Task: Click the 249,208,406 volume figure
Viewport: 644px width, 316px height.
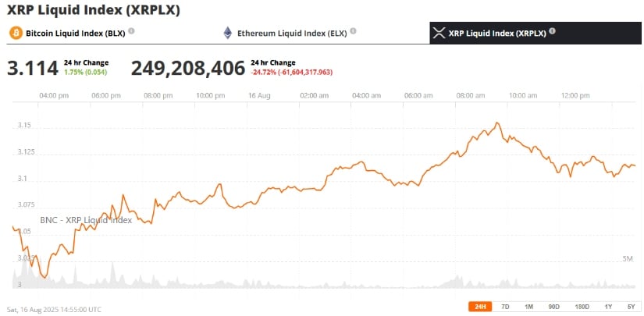Action: [x=188, y=68]
